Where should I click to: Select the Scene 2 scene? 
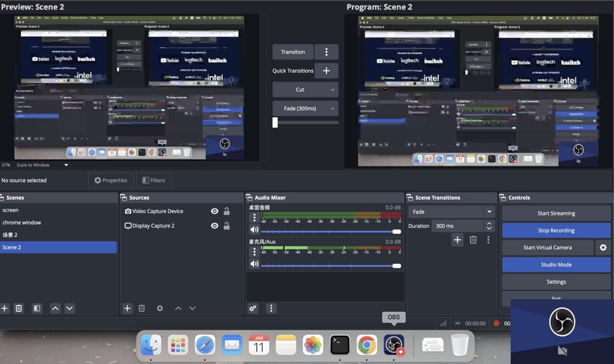tap(58, 247)
